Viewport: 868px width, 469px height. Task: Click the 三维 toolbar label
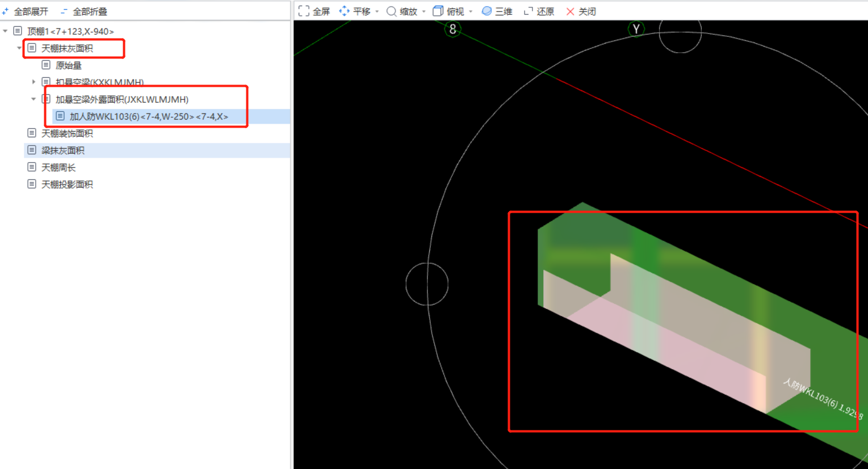(x=504, y=11)
